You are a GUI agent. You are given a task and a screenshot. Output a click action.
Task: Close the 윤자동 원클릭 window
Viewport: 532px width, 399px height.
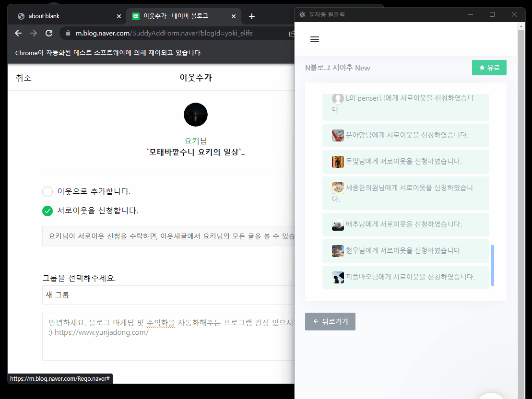pos(514,14)
